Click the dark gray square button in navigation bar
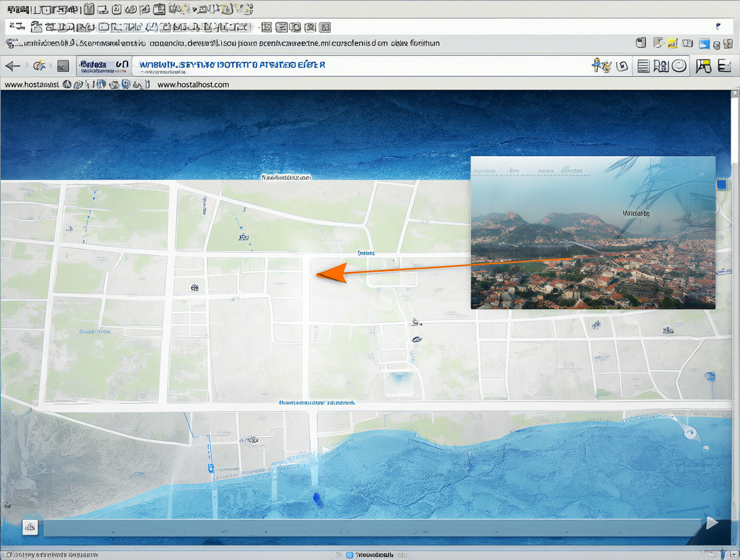This screenshot has height=560, width=740. [x=62, y=66]
